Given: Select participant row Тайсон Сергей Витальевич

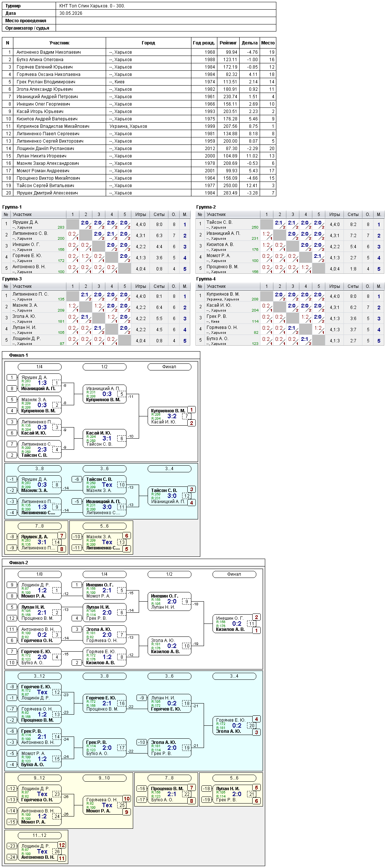Looking at the screenshot, I should tap(139, 186).
